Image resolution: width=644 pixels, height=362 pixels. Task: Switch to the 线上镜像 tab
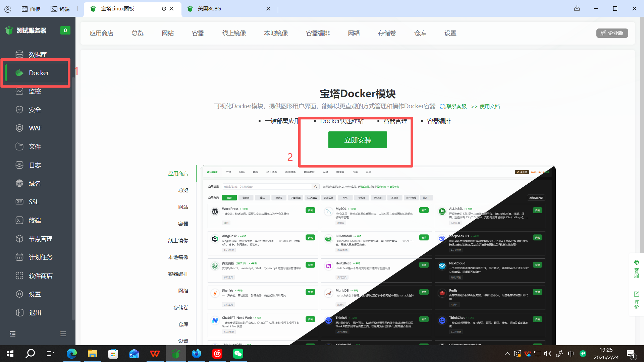pyautogui.click(x=234, y=33)
